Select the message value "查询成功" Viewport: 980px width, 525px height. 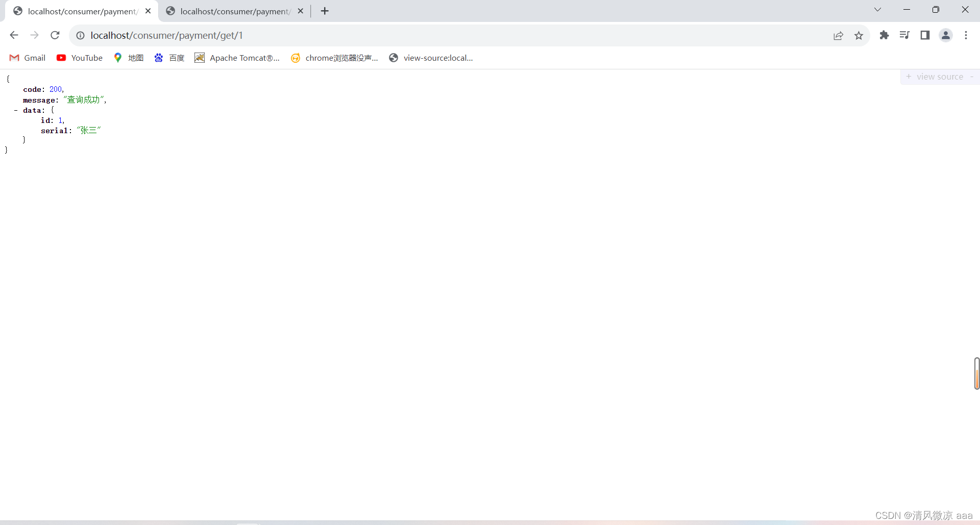[x=84, y=99]
